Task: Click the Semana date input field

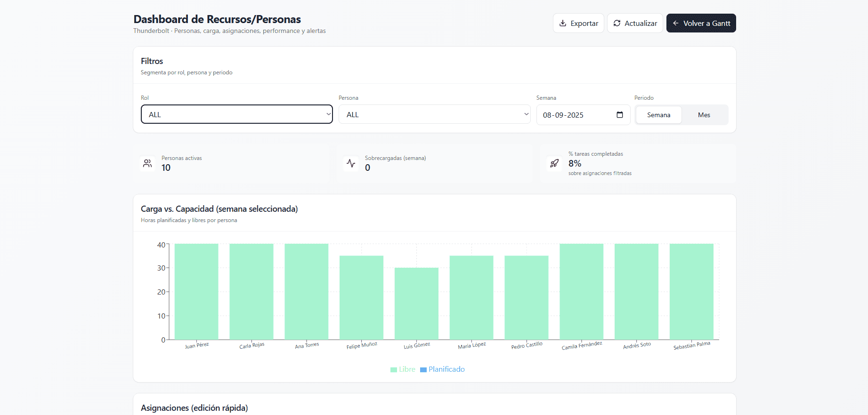Action: 584,115
